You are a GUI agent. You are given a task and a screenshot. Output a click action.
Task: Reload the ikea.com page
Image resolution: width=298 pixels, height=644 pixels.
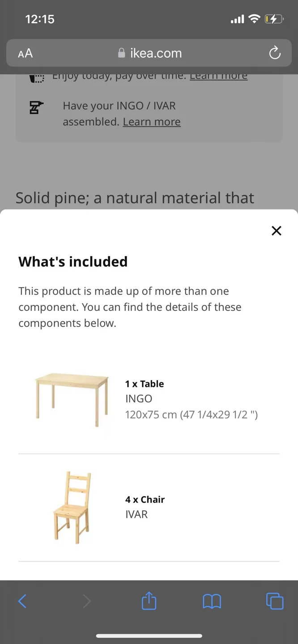[274, 53]
